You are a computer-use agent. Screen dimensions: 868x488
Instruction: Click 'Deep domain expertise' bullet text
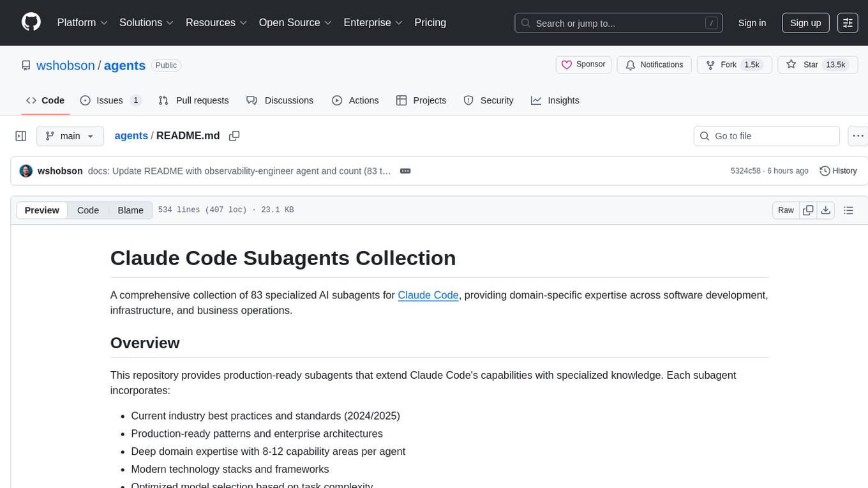coord(268,452)
